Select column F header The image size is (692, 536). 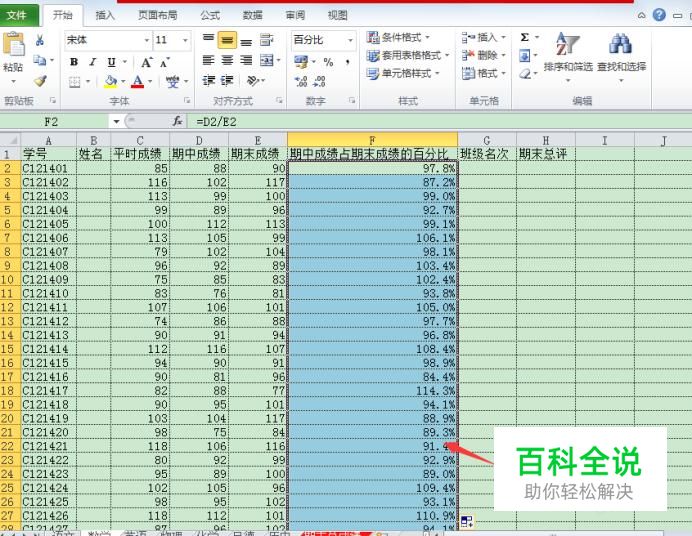tap(372, 140)
